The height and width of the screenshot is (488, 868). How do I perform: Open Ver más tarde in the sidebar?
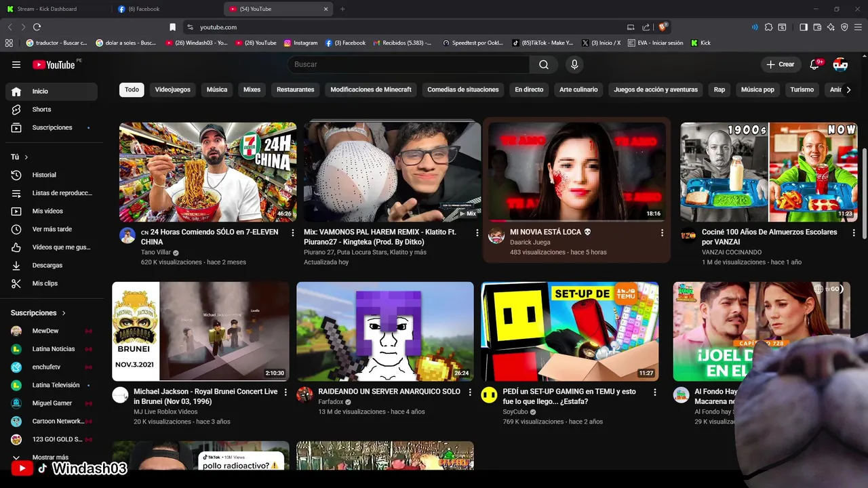52,229
